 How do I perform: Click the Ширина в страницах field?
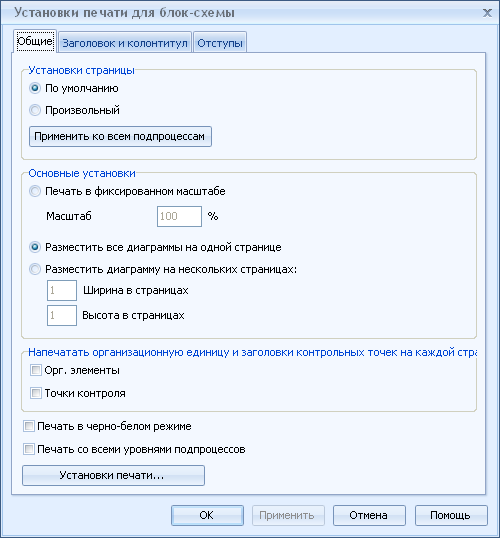62,290
